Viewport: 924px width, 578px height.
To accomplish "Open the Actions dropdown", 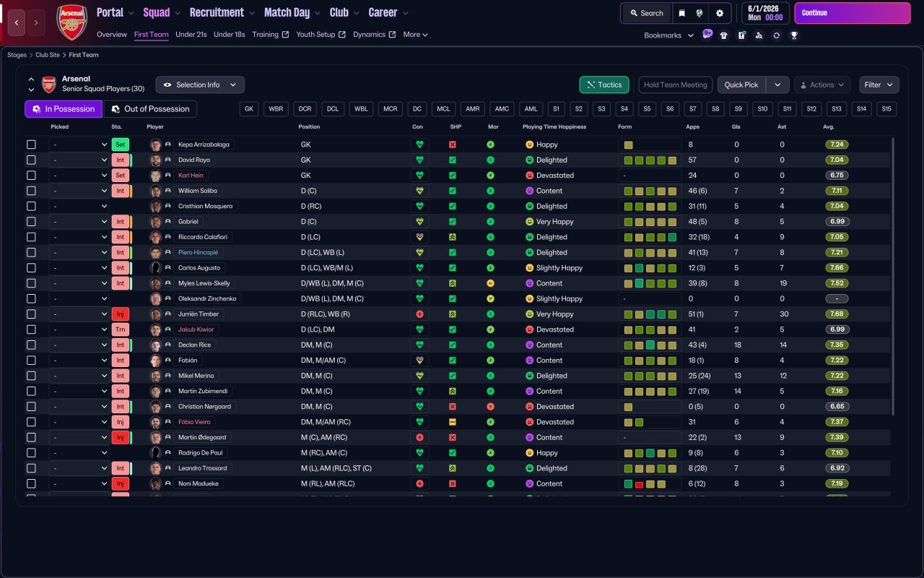I will [822, 85].
